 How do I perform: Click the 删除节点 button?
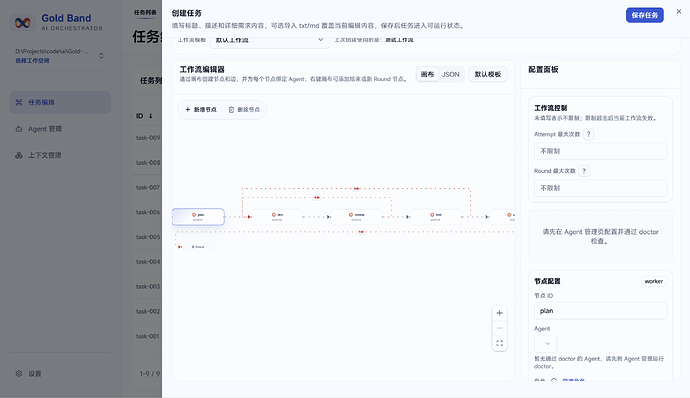pyautogui.click(x=244, y=110)
